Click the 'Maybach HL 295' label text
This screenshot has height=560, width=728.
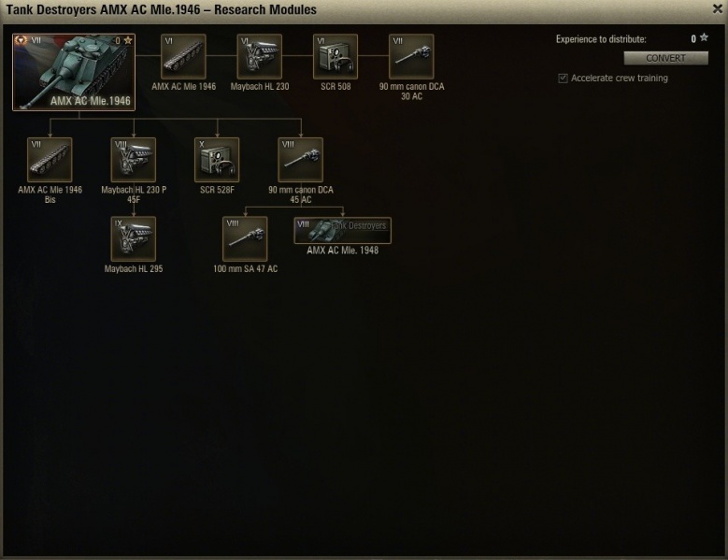pyautogui.click(x=134, y=269)
